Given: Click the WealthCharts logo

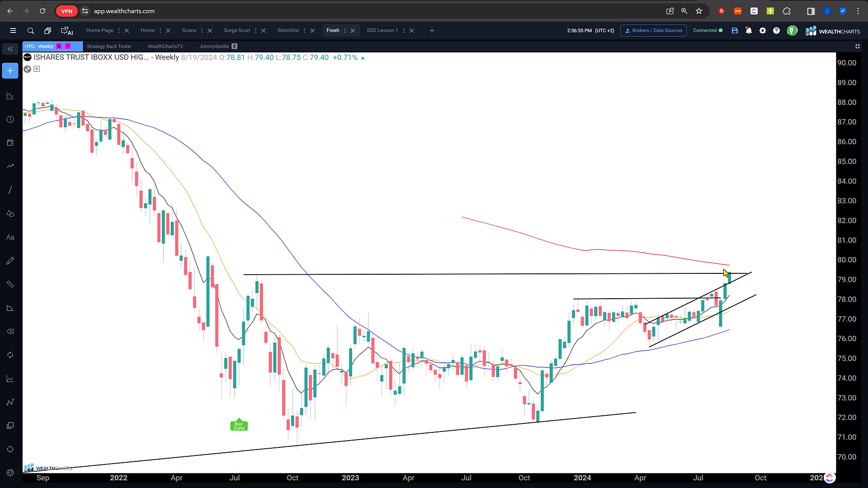Looking at the screenshot, I should (x=832, y=31).
